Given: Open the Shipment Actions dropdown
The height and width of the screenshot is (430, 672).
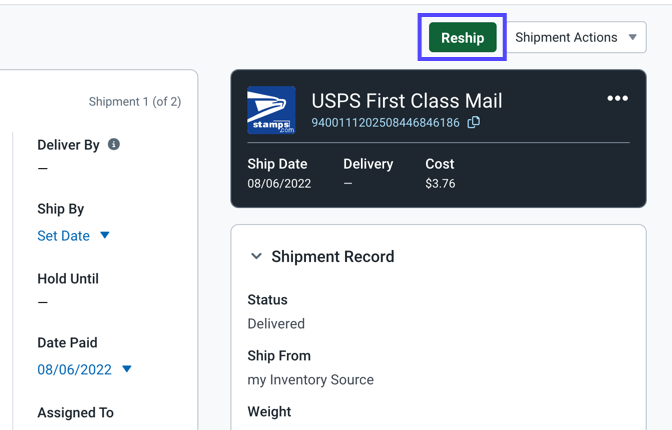Looking at the screenshot, I should pos(576,37).
